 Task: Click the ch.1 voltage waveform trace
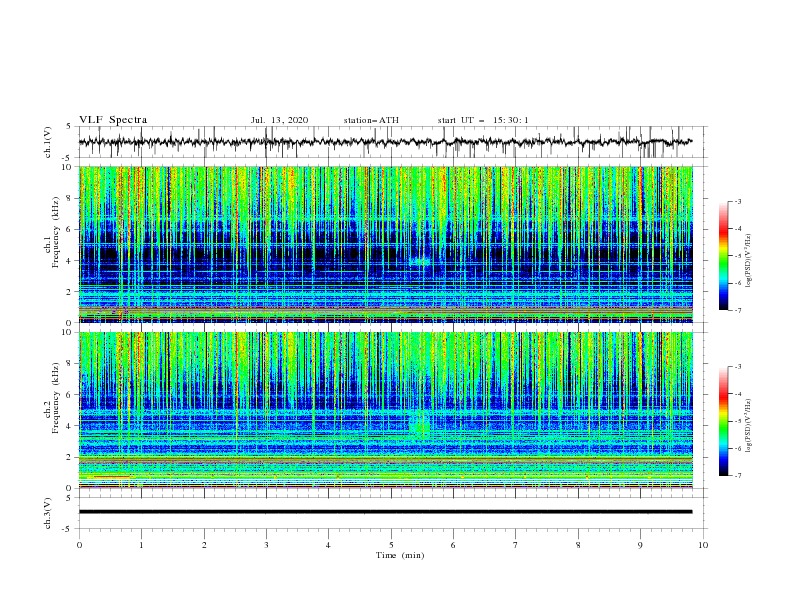[385, 142]
